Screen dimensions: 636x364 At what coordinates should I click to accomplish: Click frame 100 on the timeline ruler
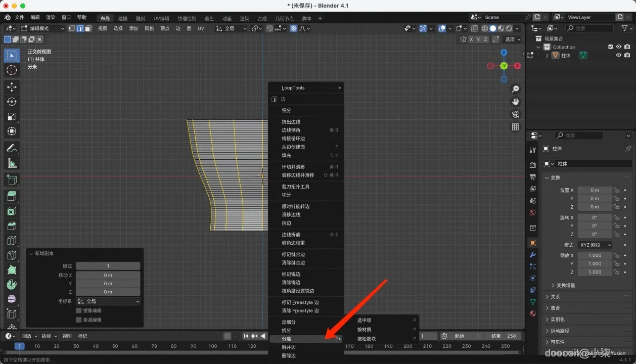point(212,346)
